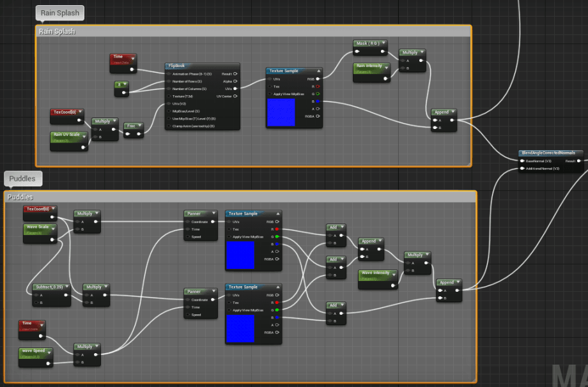This screenshot has height=387, width=588.
Task: Click the blue B pin on Rain Splash Texture Sample
Action: [318, 102]
